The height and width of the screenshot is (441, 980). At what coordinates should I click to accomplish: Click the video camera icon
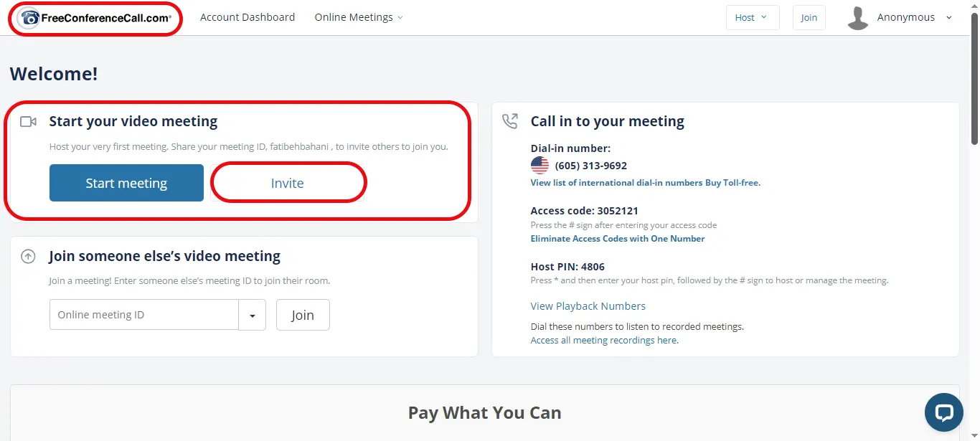pyautogui.click(x=28, y=122)
